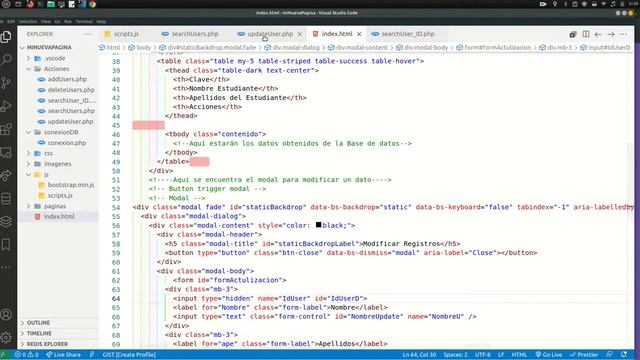Expand the css folder

[x=48, y=153]
